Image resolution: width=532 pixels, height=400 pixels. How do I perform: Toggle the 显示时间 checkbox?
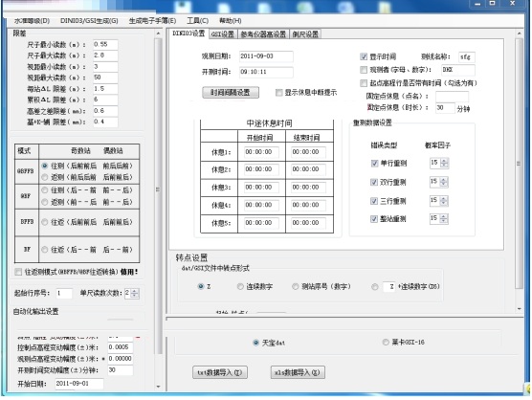(364, 56)
